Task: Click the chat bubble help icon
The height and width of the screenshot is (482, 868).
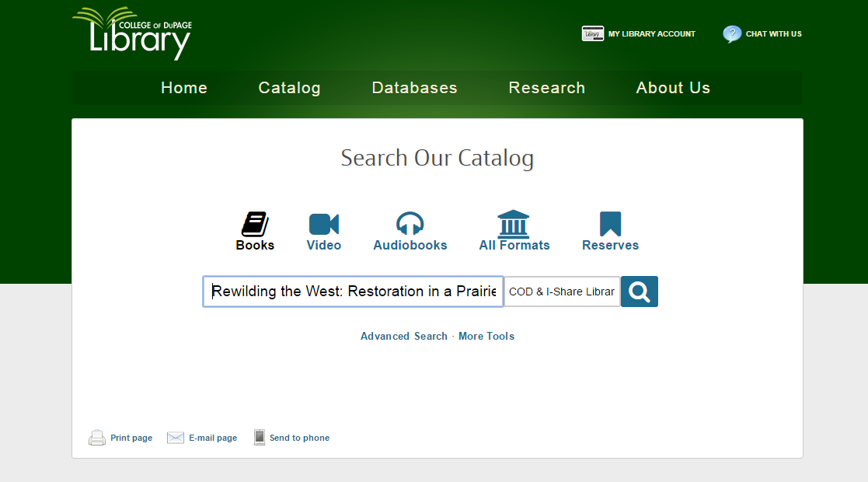Action: [732, 34]
